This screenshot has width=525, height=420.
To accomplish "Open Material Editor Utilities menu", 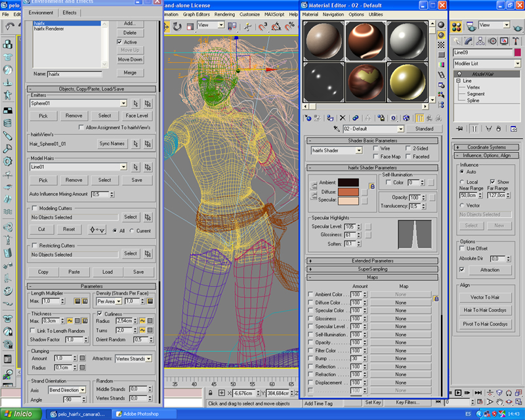I will 375,14.
